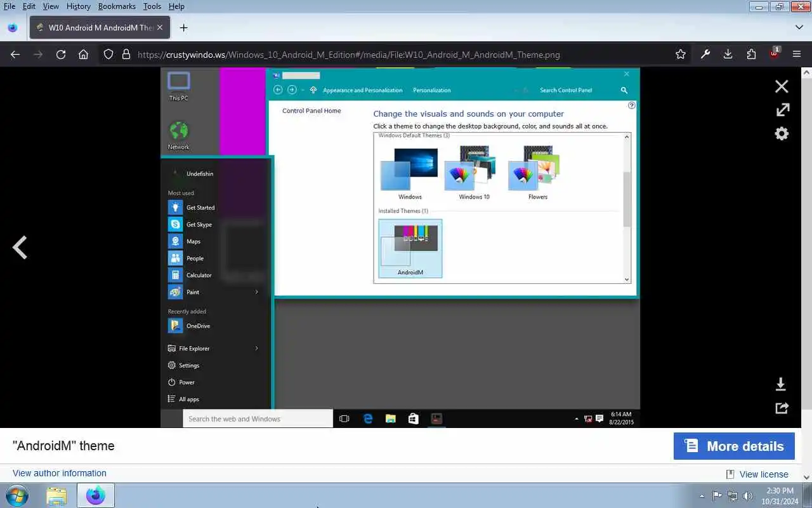This screenshot has height=508, width=812.
Task: Go back in Firefox
Action: [15, 55]
